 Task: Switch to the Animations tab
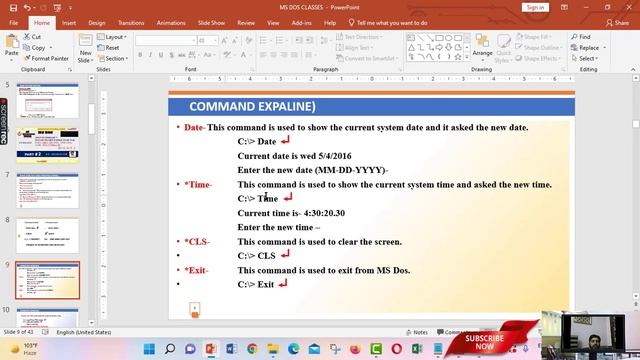point(171,23)
